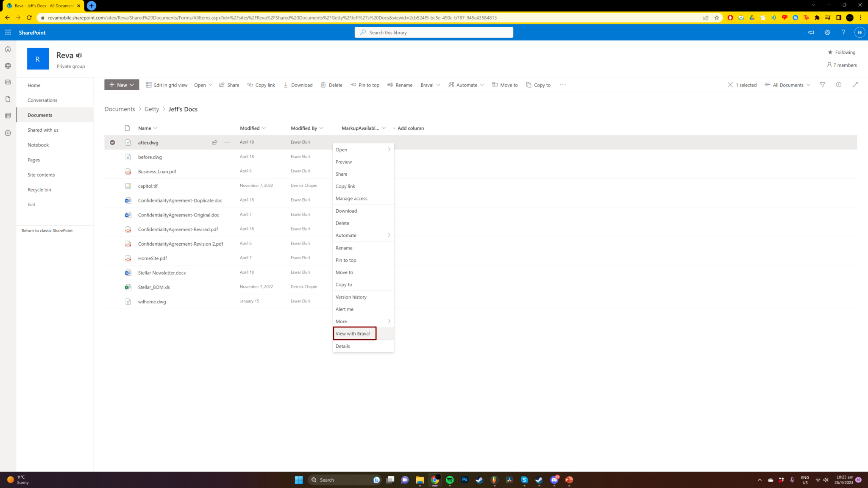
Task: Choose Manage access in context menu
Action: click(x=363, y=198)
